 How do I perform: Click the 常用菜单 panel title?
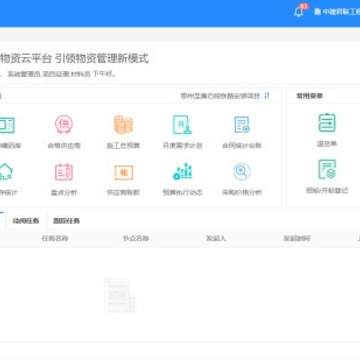coord(310,96)
